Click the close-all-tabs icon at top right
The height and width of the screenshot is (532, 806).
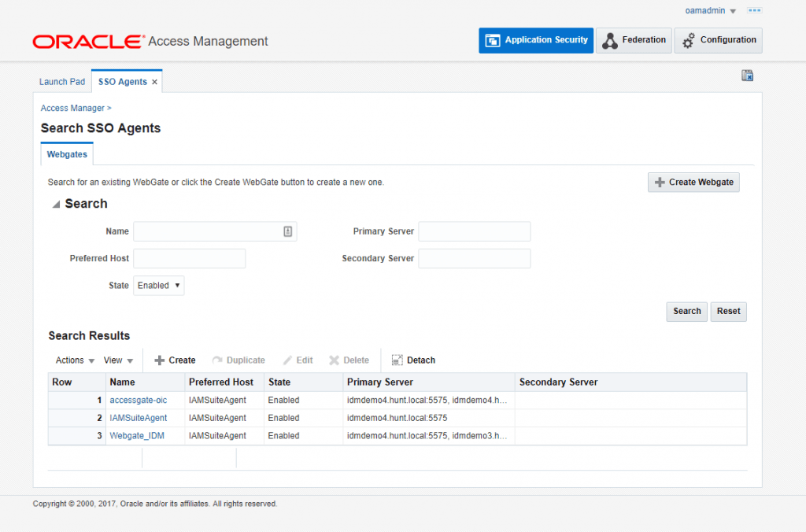click(x=747, y=76)
